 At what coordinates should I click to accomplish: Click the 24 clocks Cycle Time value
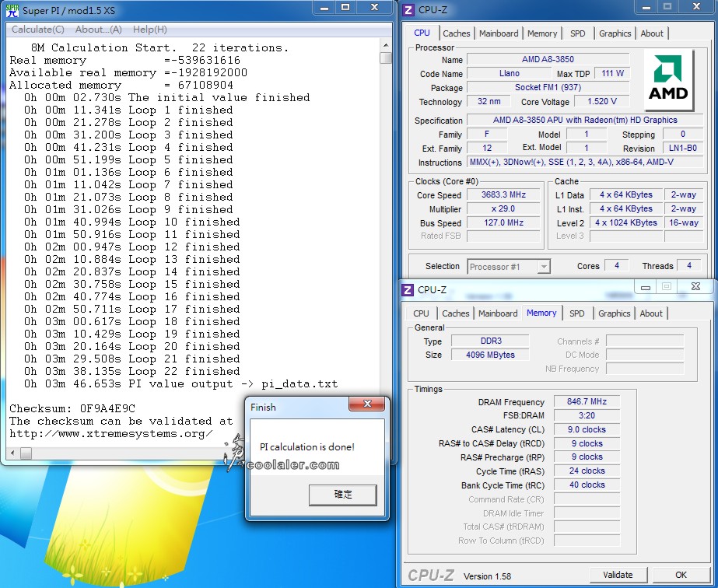587,471
